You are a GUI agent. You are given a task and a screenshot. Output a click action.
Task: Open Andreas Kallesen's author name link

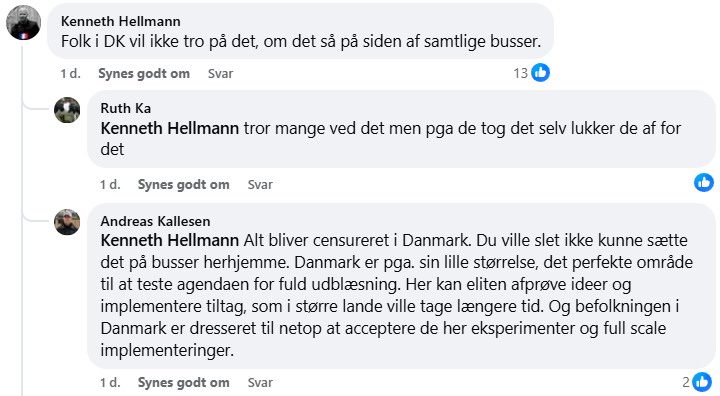tap(156, 221)
